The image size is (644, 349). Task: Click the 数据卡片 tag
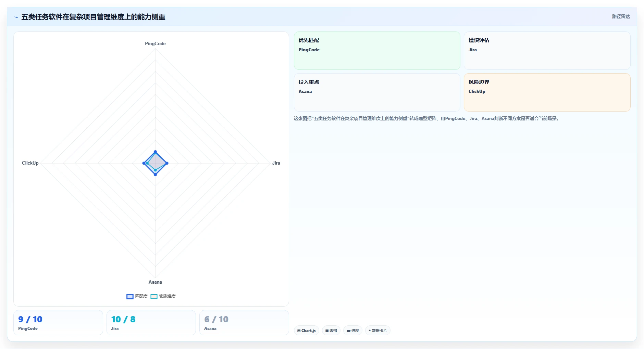(378, 331)
